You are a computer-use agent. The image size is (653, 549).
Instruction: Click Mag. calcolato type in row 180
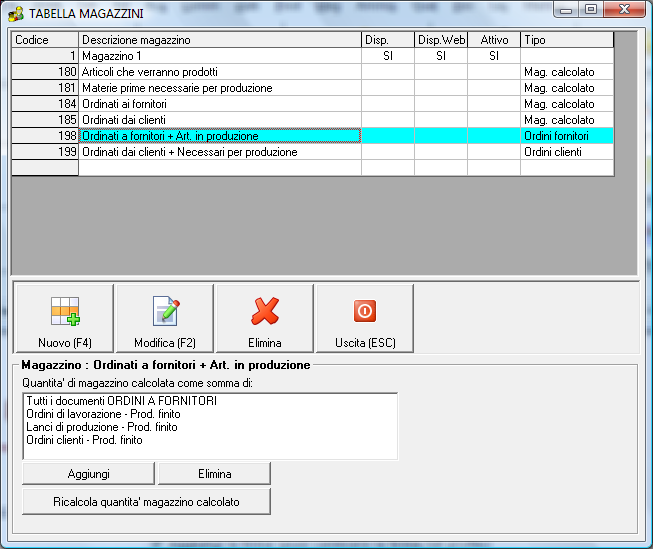click(x=567, y=72)
